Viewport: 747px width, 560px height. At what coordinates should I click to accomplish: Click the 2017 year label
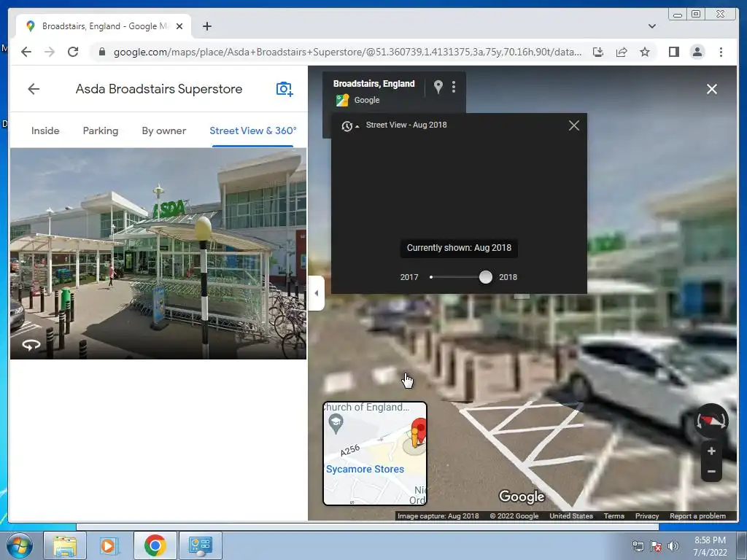pos(409,277)
